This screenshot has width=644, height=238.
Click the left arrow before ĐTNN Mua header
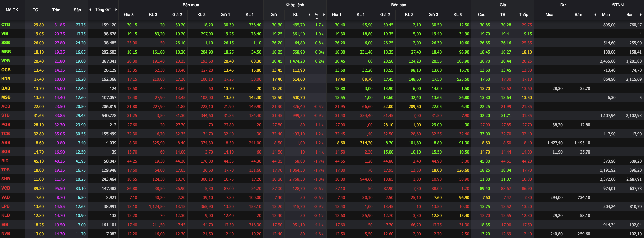(595, 15)
